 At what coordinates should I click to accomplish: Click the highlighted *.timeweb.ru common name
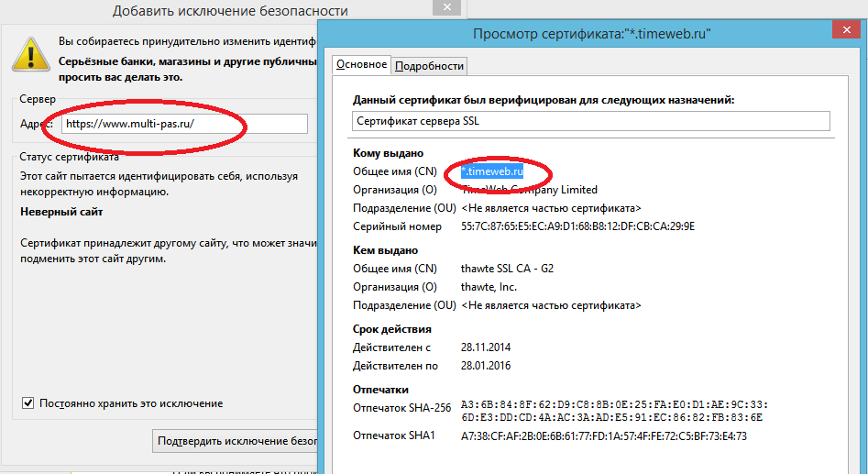491,171
